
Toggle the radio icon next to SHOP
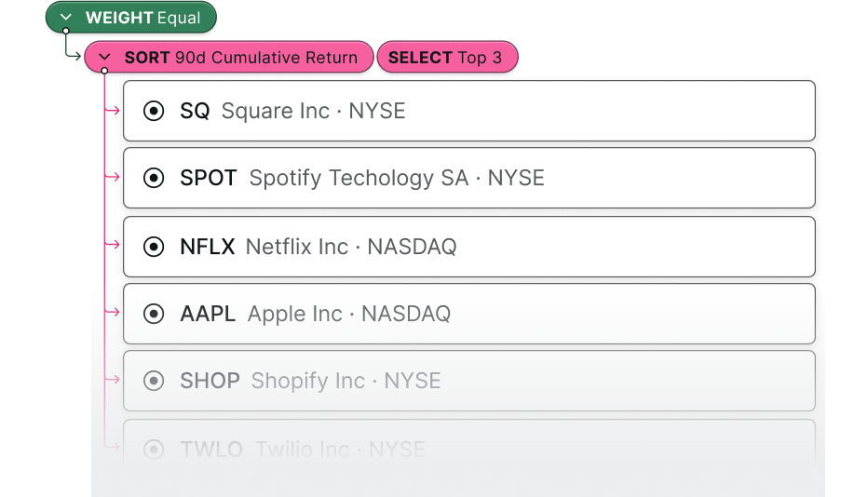(x=154, y=381)
